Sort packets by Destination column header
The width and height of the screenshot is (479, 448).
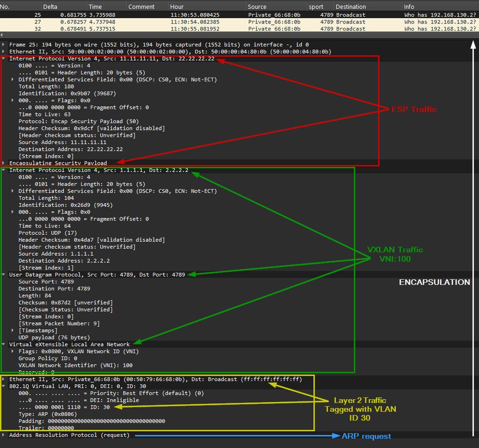point(368,7)
